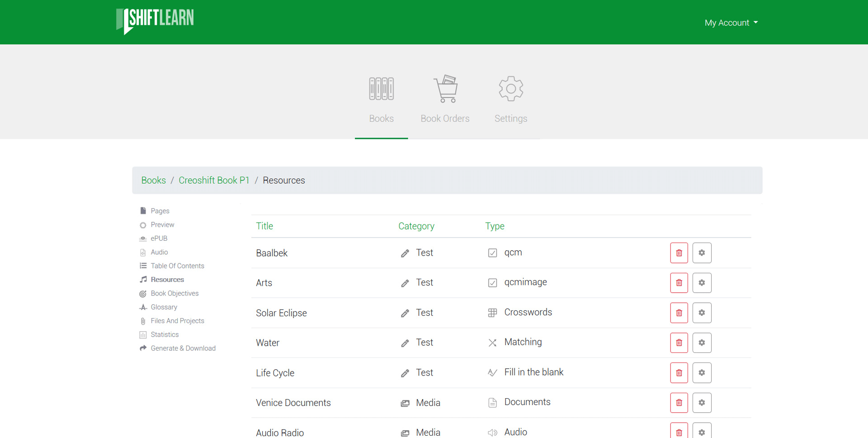Sort by the Type column header
Viewport: 868px width, 438px height.
pos(495,226)
